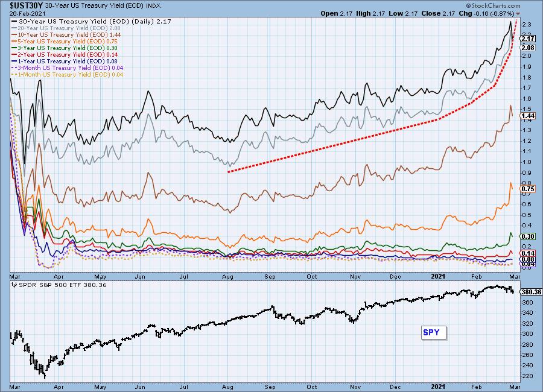Click the 0.08 price tag on the right axis
The image size is (543, 392).
click(x=528, y=259)
